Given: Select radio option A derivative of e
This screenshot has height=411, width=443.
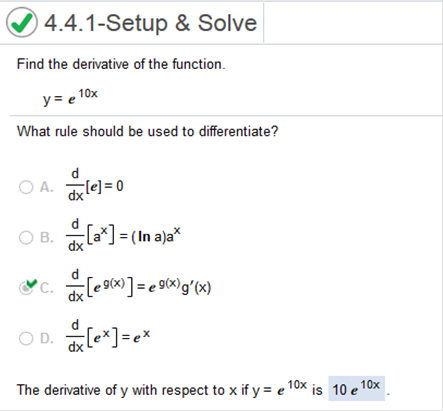Looking at the screenshot, I should pyautogui.click(x=26, y=187).
